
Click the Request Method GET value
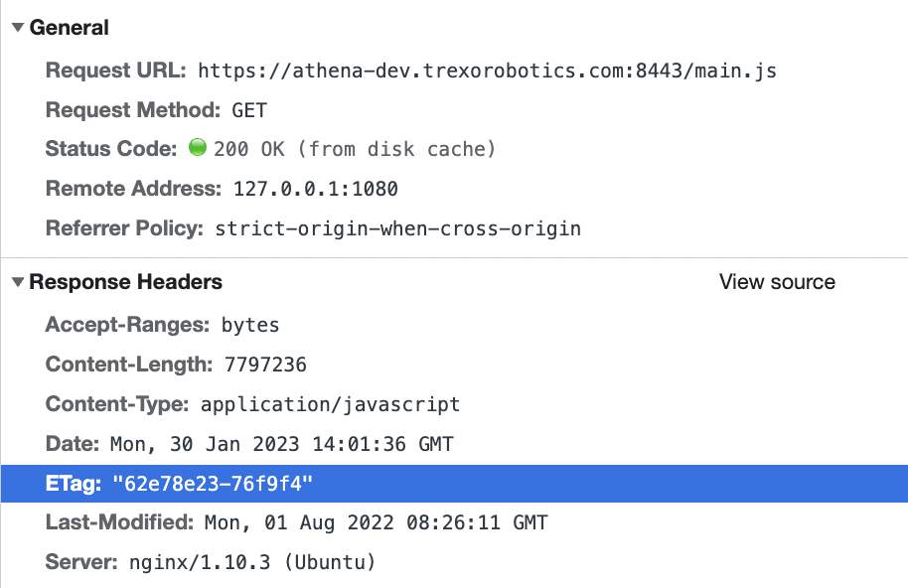(247, 110)
